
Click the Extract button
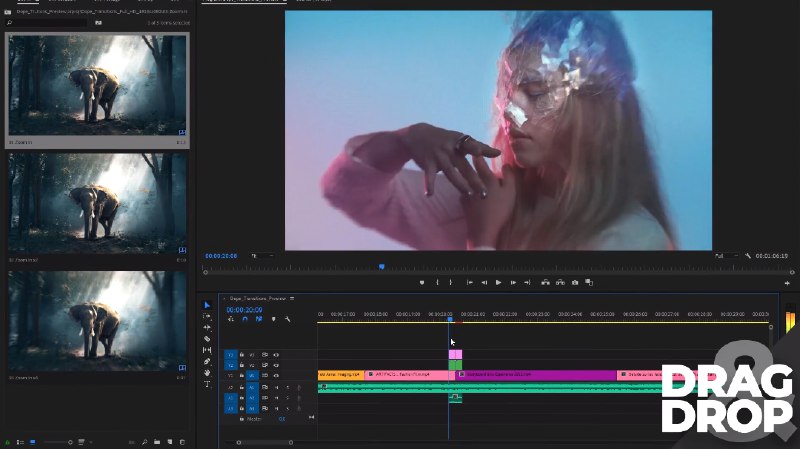click(x=560, y=282)
